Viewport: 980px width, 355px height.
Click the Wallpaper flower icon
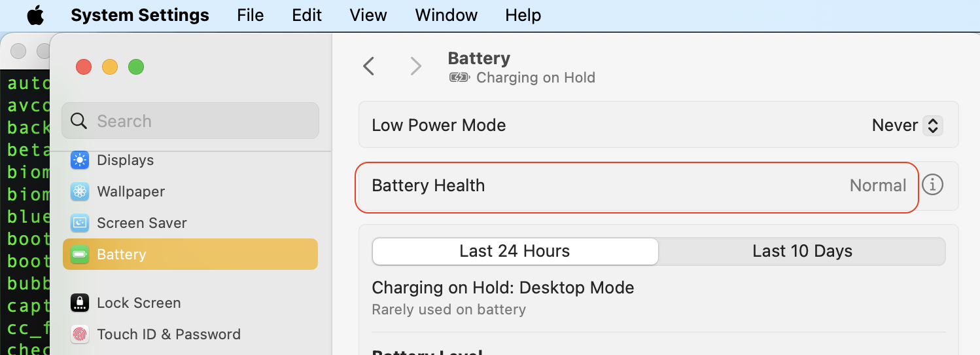80,191
